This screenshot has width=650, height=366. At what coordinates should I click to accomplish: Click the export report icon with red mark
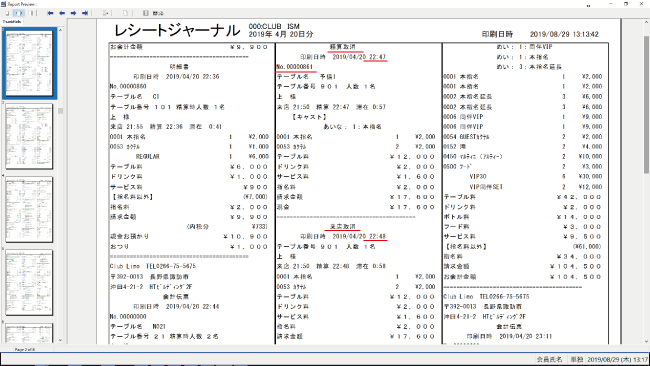click(x=106, y=13)
